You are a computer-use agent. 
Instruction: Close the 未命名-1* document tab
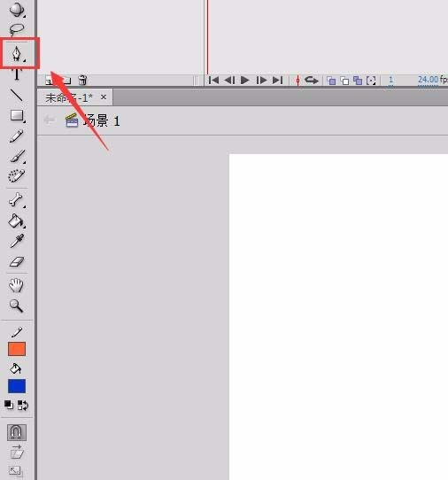coord(104,97)
